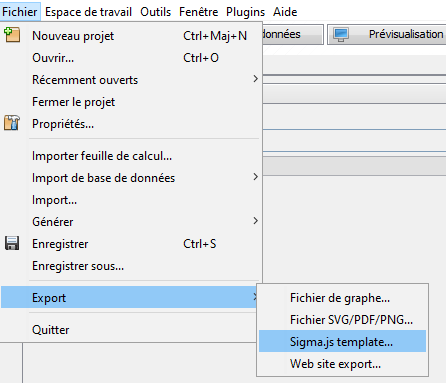Select Sigma.js template export option
The width and height of the screenshot is (446, 386).
(342, 341)
